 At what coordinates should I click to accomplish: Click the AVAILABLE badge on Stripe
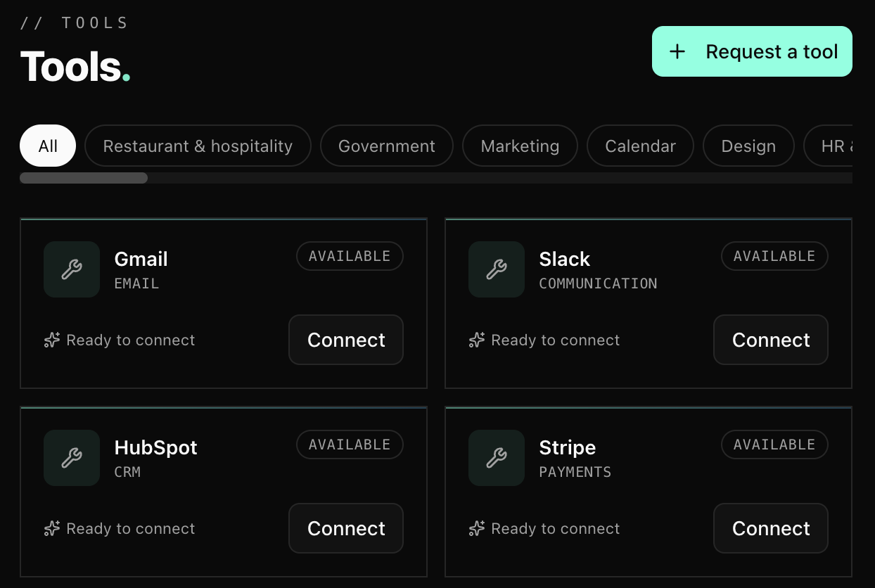pyautogui.click(x=774, y=445)
